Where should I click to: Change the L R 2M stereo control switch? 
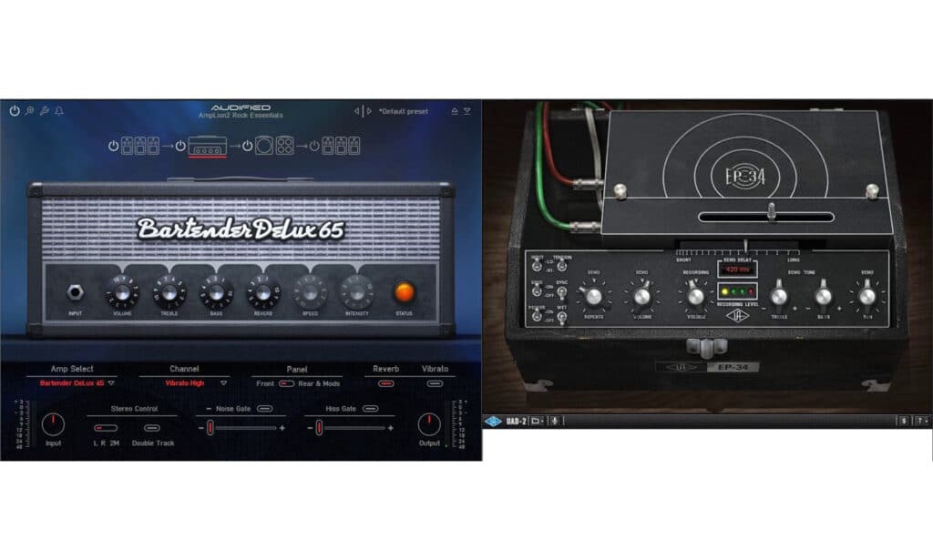coord(106,428)
